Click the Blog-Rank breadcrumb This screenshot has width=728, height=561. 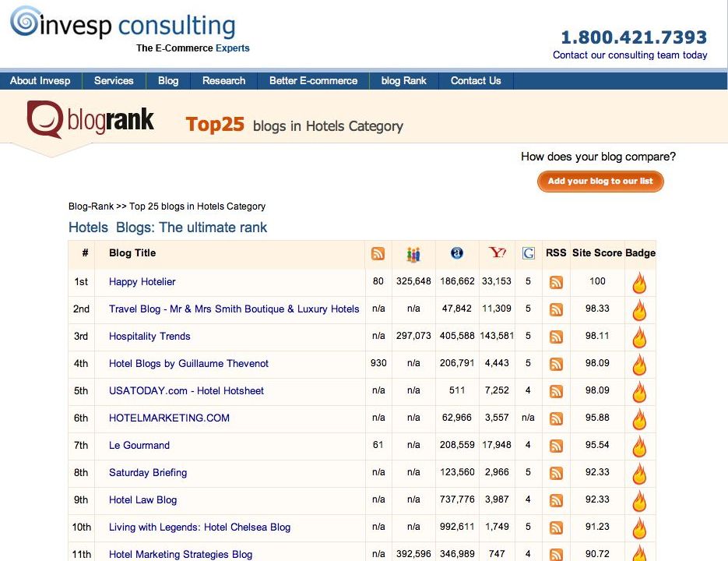91,206
